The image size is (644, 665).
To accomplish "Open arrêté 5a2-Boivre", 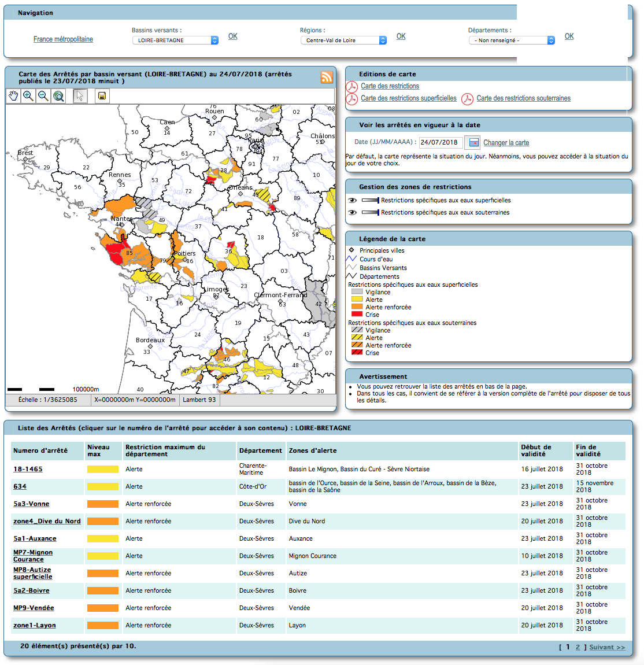I will [x=31, y=591].
